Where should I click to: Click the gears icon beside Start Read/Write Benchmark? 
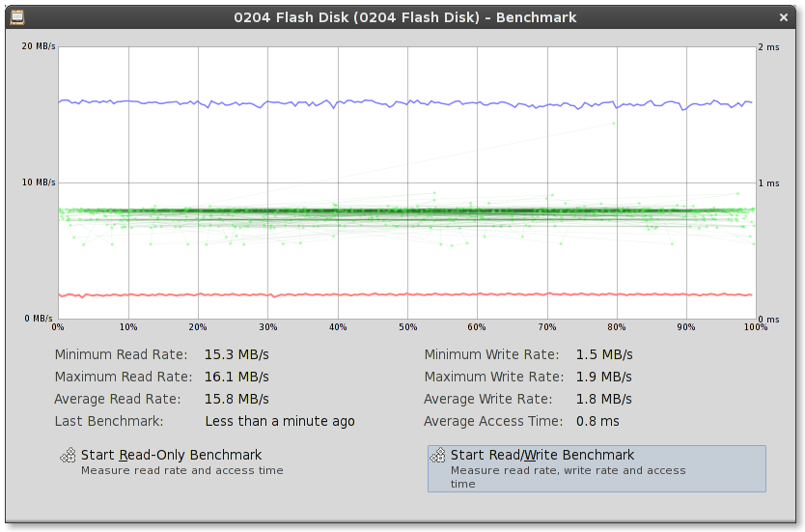(x=437, y=455)
